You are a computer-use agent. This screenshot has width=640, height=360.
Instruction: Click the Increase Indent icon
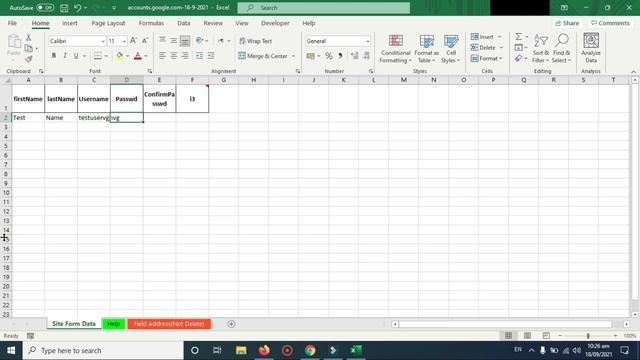coord(211,56)
